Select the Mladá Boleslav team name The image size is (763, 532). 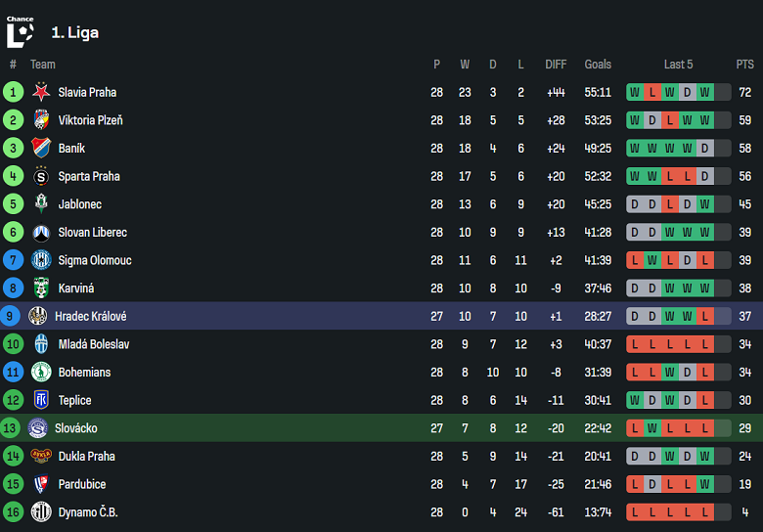click(x=94, y=344)
